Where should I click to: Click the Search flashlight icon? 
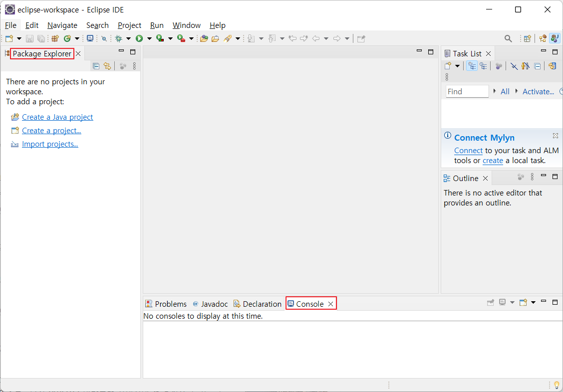(x=228, y=38)
